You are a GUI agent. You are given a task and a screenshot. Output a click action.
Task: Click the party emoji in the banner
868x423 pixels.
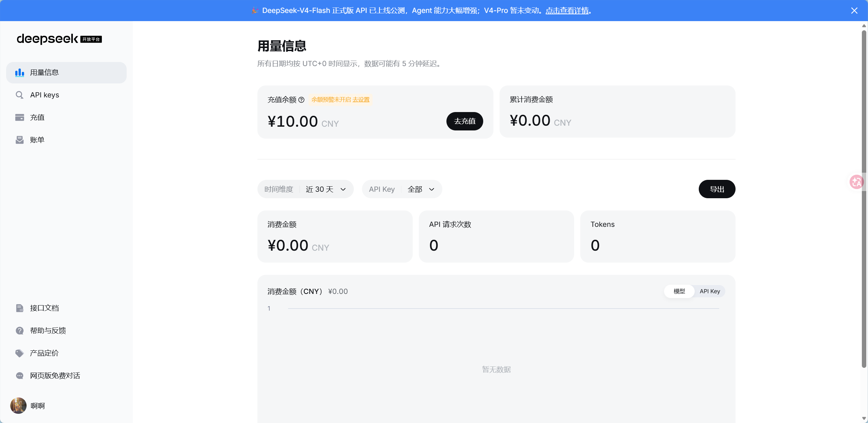tap(255, 11)
